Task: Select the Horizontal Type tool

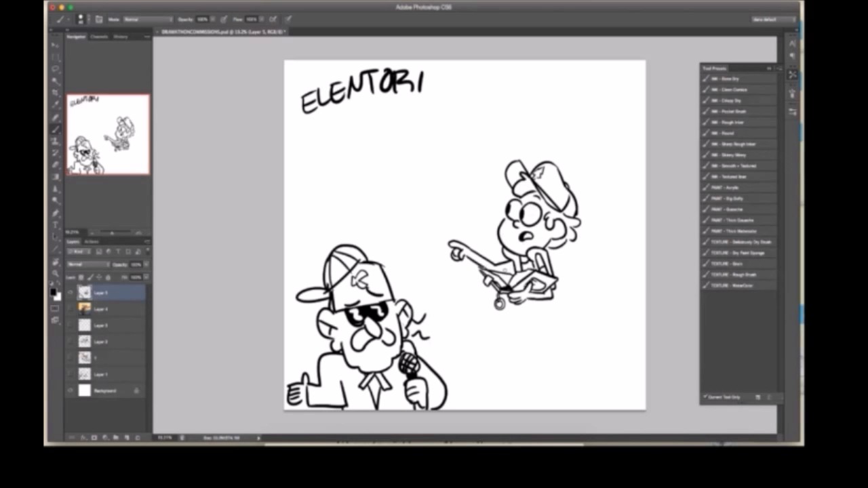Action: pos(56,225)
